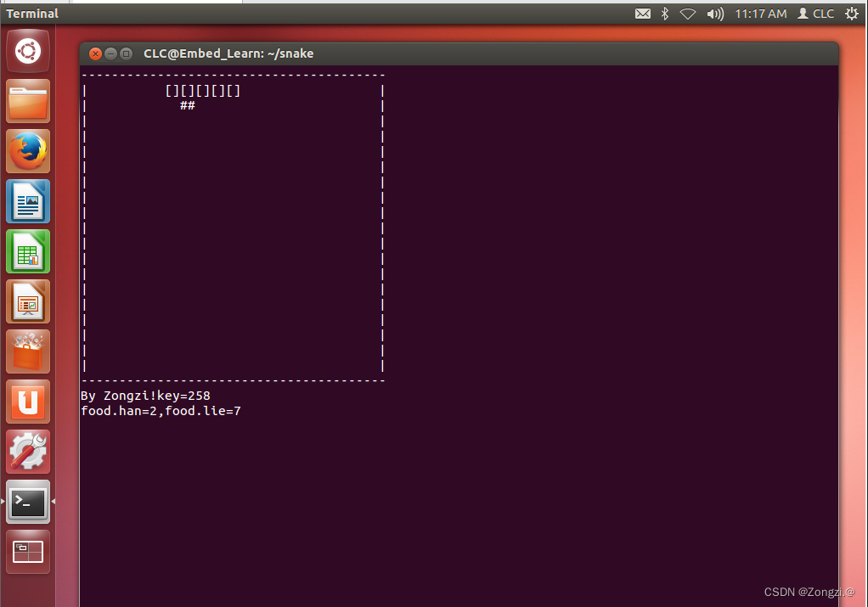Open the Bluetooth indicator menu
Image resolution: width=868 pixels, height=607 pixels.
pyautogui.click(x=665, y=14)
